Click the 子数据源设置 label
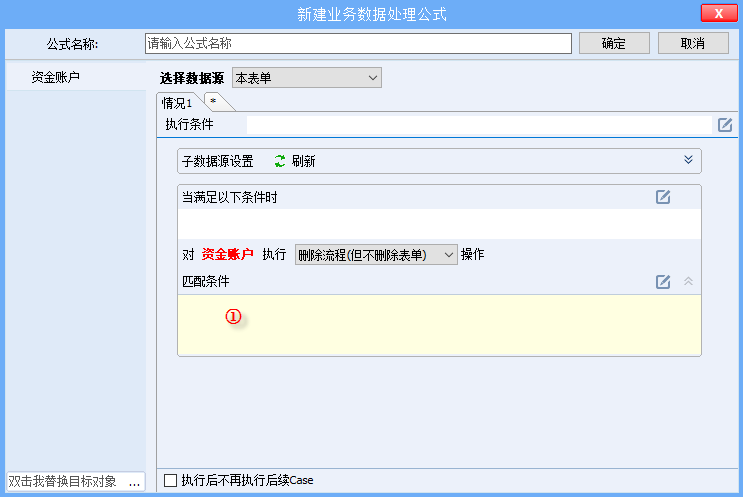This screenshot has width=743, height=497. click(218, 161)
